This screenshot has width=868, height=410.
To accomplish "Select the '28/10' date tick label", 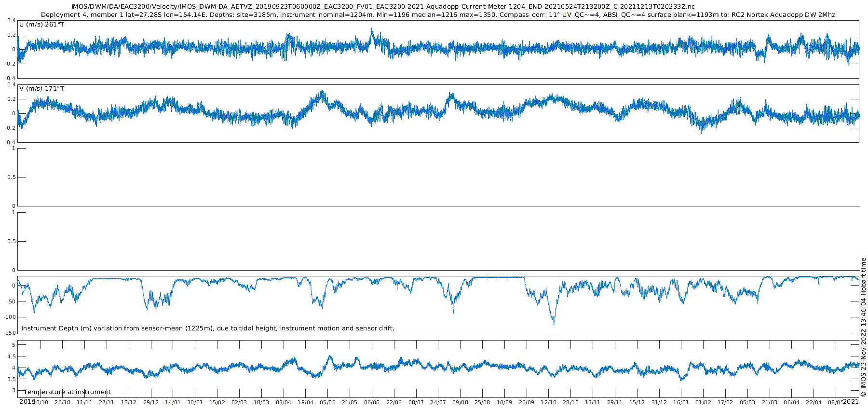I will click(571, 402).
